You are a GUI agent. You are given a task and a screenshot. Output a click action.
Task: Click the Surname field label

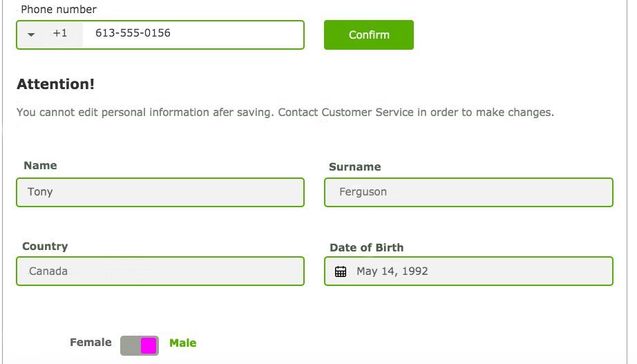(x=354, y=167)
